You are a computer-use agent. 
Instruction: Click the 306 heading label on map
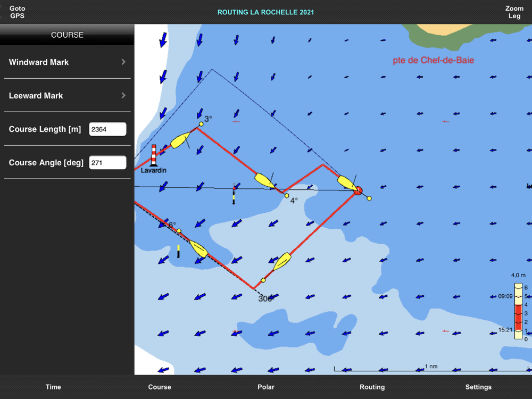[x=264, y=298]
